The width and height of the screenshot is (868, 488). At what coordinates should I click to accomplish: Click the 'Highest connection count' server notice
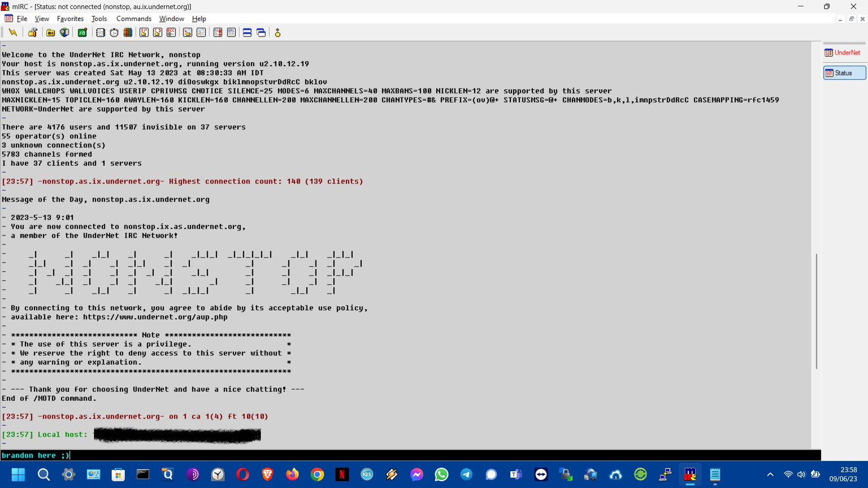point(182,182)
